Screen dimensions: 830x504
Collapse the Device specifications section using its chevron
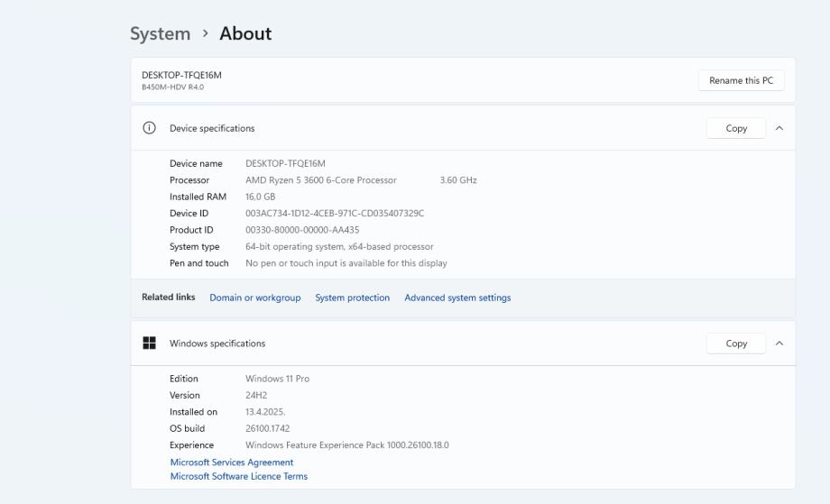click(779, 128)
